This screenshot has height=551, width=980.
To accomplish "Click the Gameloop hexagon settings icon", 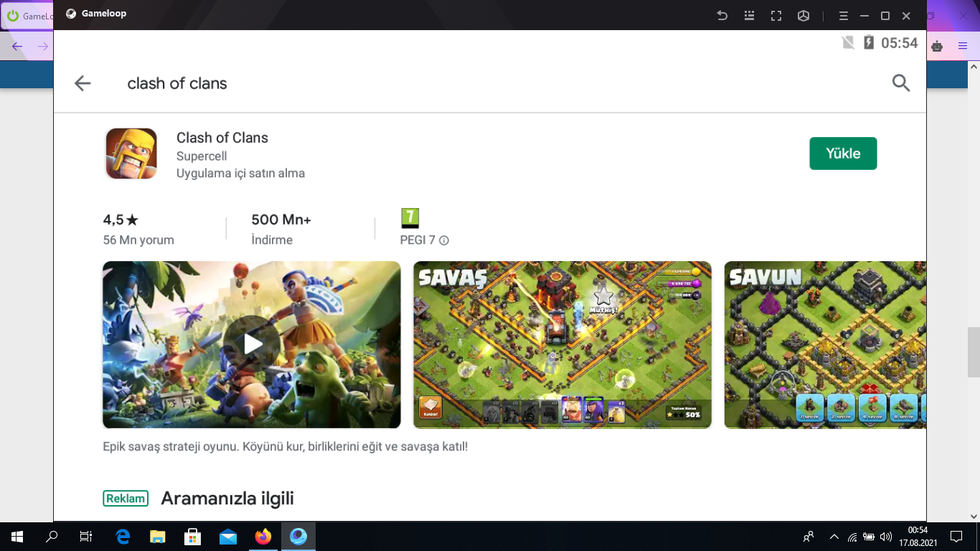I will pyautogui.click(x=804, y=15).
